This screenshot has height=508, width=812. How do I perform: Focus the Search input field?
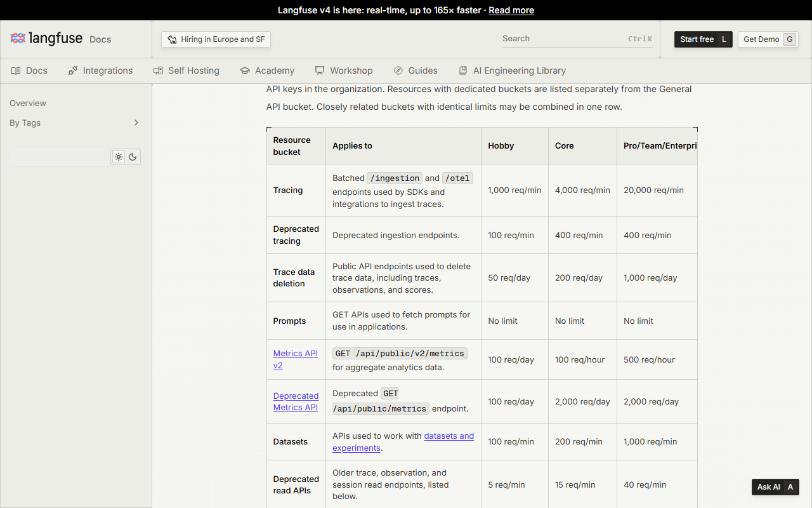pos(577,39)
